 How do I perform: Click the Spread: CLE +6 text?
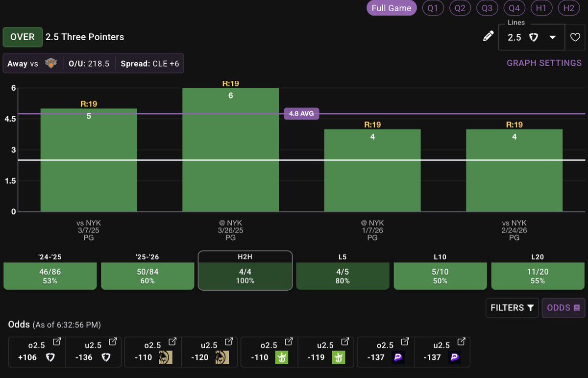149,64
